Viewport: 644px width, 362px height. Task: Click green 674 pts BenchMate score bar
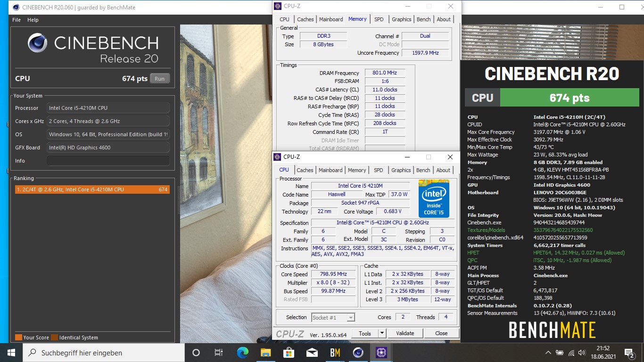coord(570,98)
